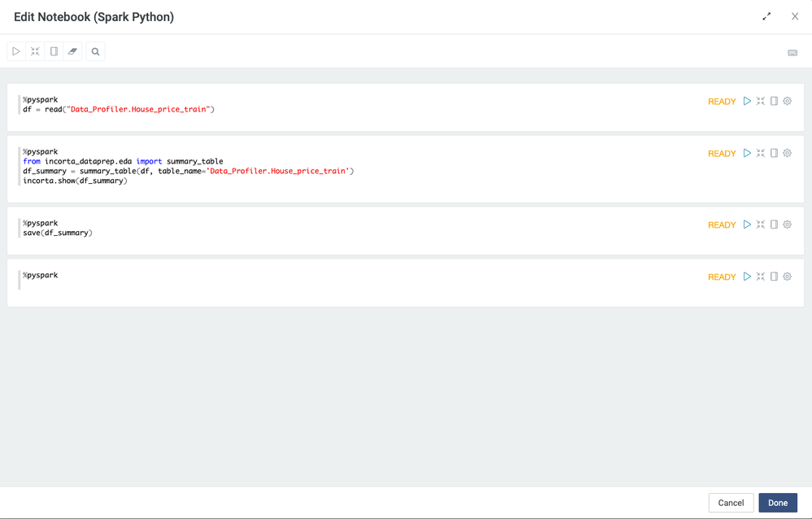The image size is (812, 519).
Task: Toggle show/hide code for all paragraphs in toolbar
Action: (x=35, y=51)
